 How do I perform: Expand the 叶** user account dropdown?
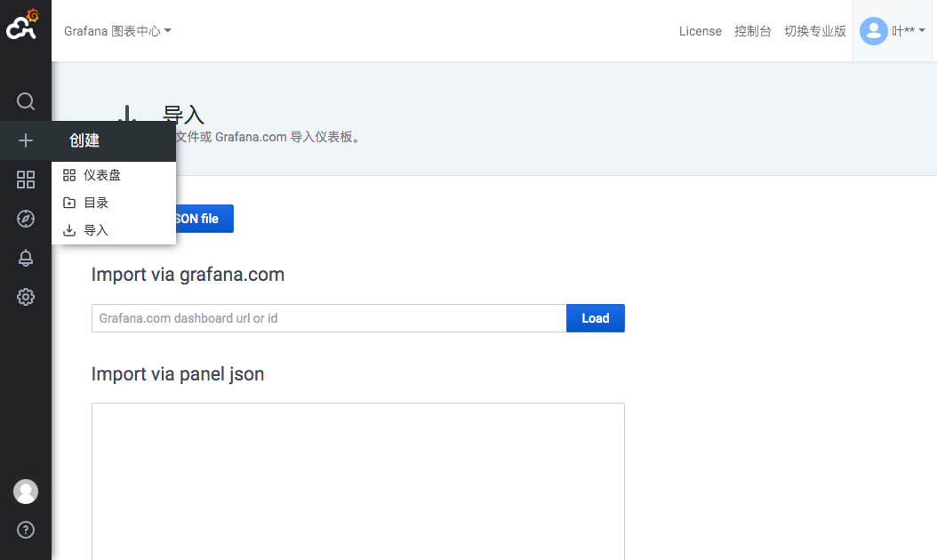[908, 30]
